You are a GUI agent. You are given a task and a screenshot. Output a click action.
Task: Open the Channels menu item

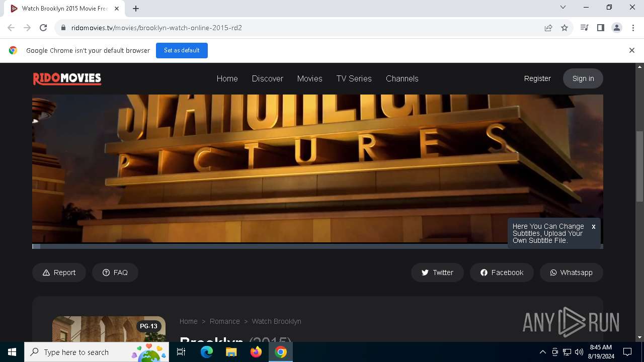(402, 78)
